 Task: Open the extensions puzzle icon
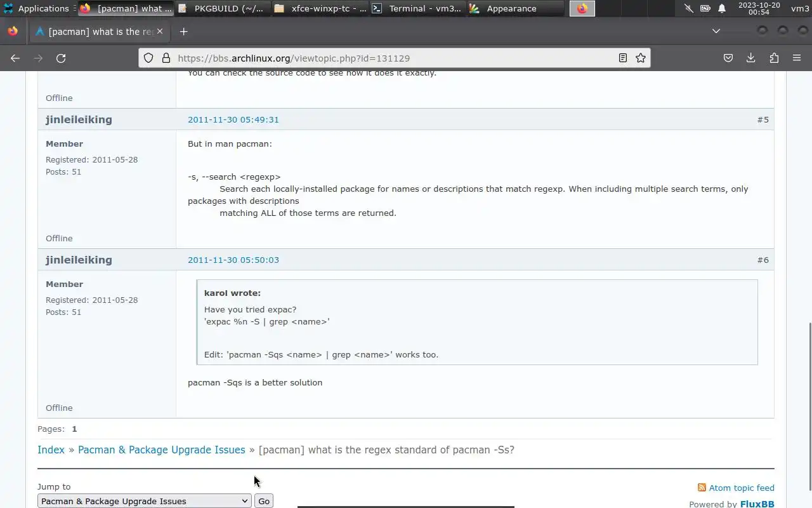(x=774, y=58)
